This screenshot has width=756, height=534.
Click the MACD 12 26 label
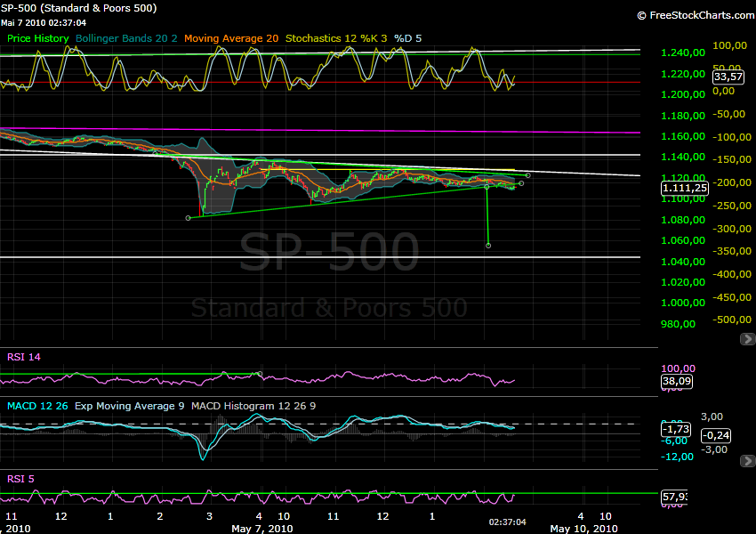(x=37, y=406)
